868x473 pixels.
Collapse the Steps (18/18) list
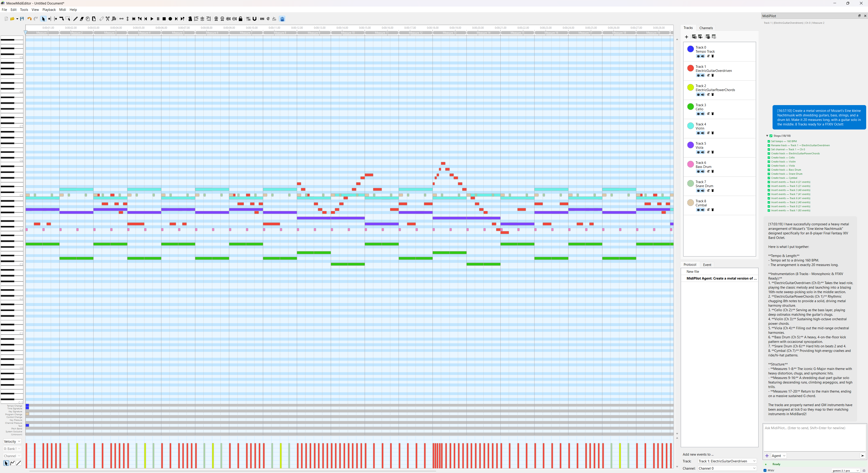pyautogui.click(x=767, y=136)
